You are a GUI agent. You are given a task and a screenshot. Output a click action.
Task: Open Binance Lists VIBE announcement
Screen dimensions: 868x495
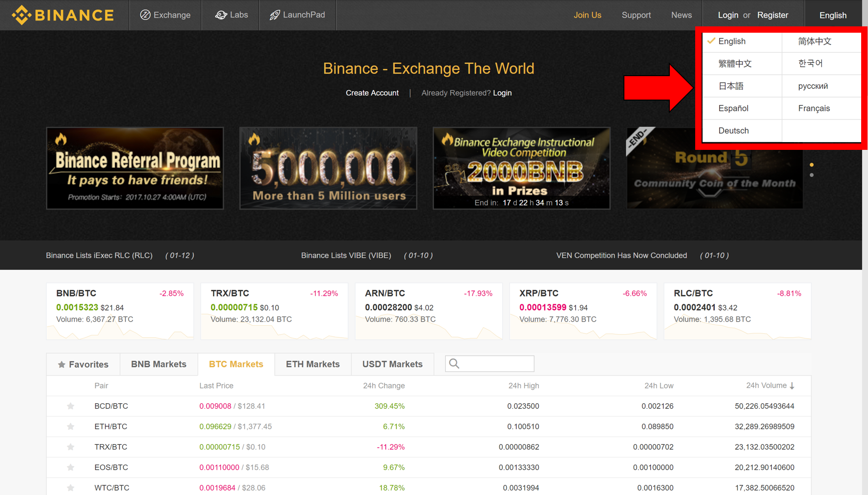click(367, 255)
